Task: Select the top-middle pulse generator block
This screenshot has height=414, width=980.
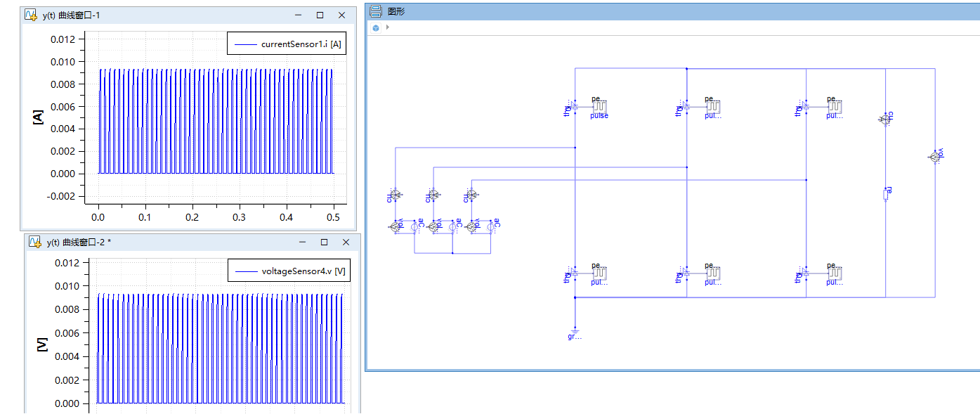Action: click(714, 107)
